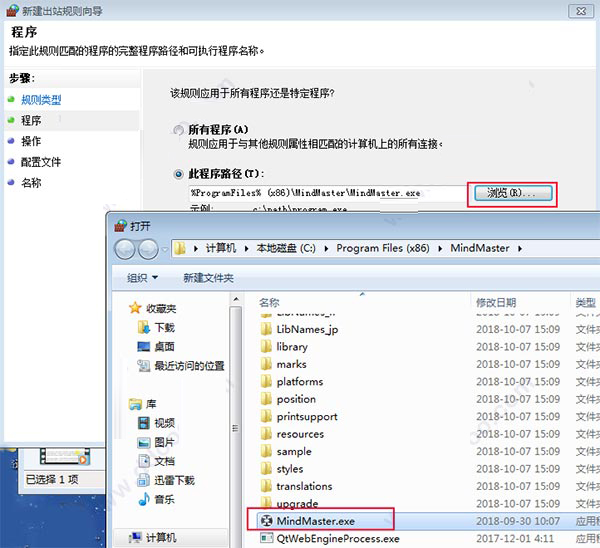This screenshot has width=600, height=548.
Task: Select the styles folder
Action: 290,469
